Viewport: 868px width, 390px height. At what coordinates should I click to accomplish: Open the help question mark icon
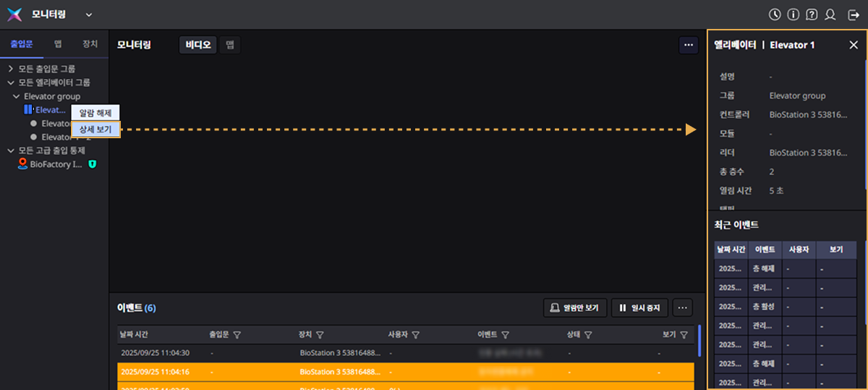click(x=812, y=14)
